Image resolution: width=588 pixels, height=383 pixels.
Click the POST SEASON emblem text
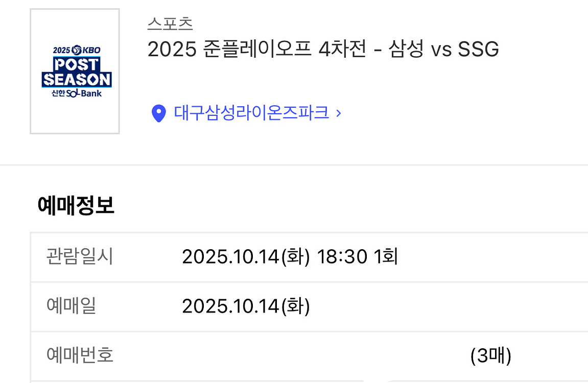[x=77, y=73]
